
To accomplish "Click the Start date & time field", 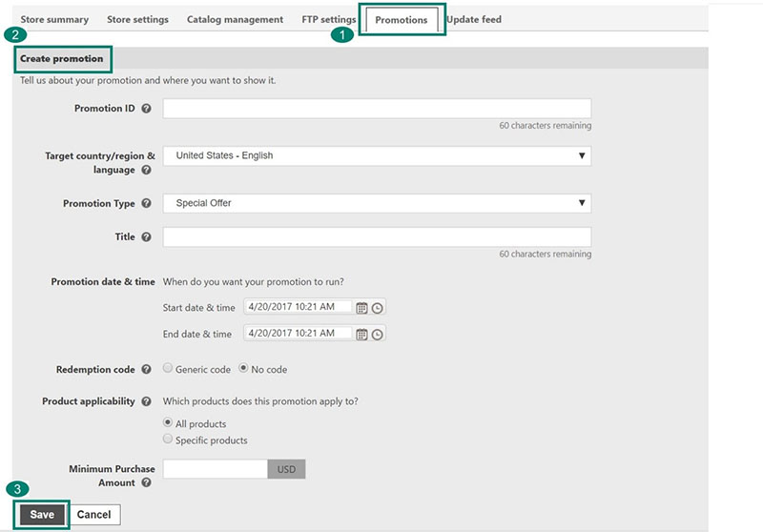I will pos(298,307).
